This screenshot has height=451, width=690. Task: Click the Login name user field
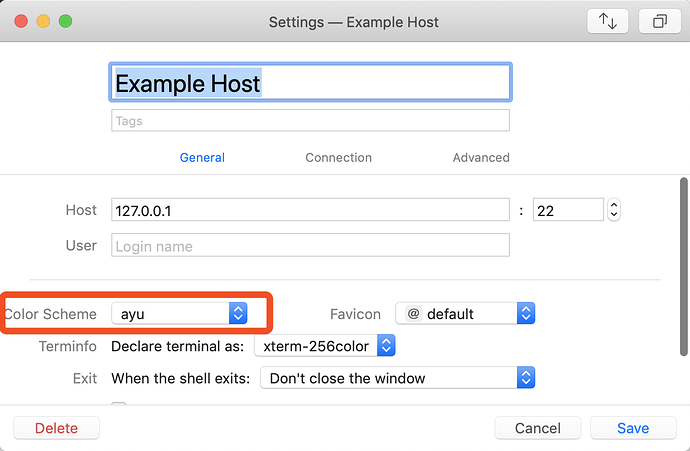coord(310,246)
